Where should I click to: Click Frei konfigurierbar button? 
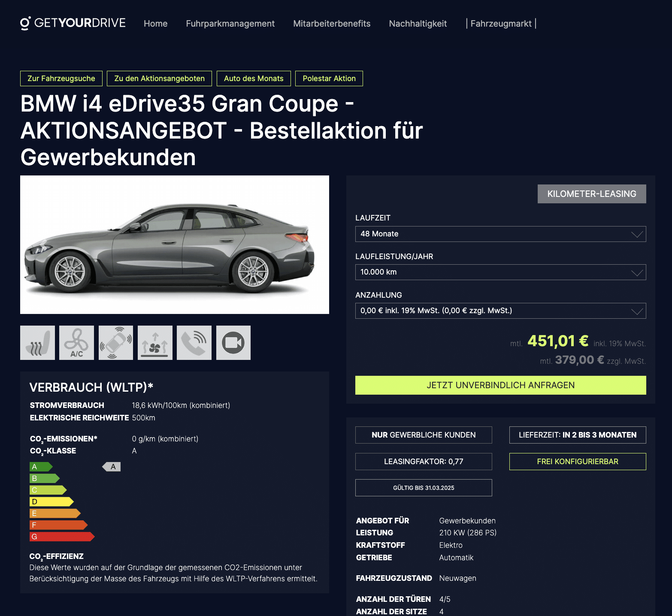tap(578, 462)
